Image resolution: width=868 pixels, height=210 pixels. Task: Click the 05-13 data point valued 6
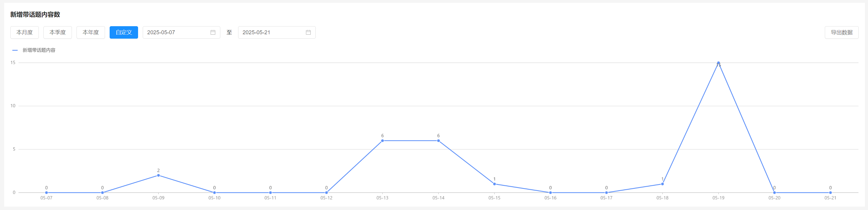pos(382,141)
